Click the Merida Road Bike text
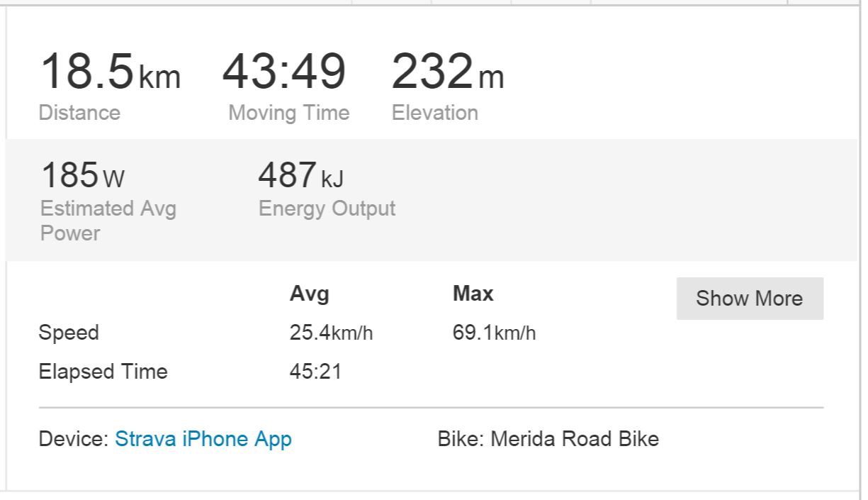The height and width of the screenshot is (500, 868). point(575,439)
